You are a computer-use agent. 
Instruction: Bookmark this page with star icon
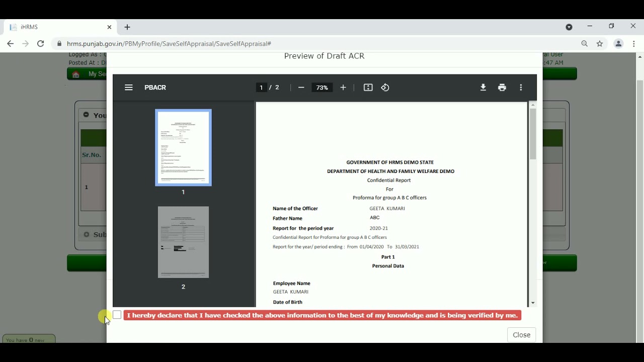[600, 44]
